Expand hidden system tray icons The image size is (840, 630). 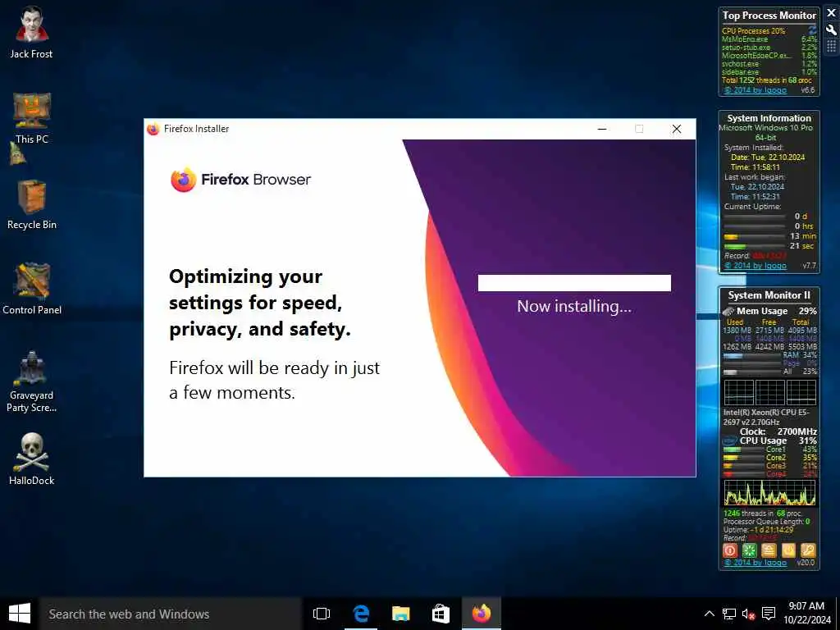point(710,614)
